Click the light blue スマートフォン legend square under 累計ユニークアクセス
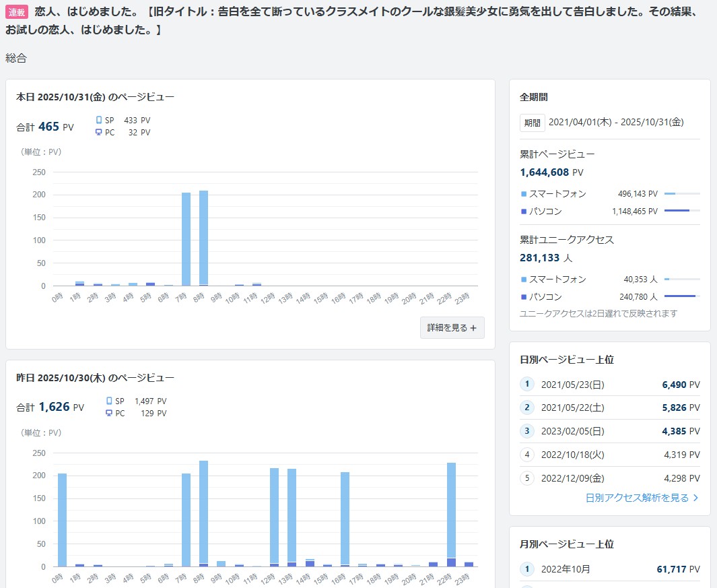 tap(524, 280)
